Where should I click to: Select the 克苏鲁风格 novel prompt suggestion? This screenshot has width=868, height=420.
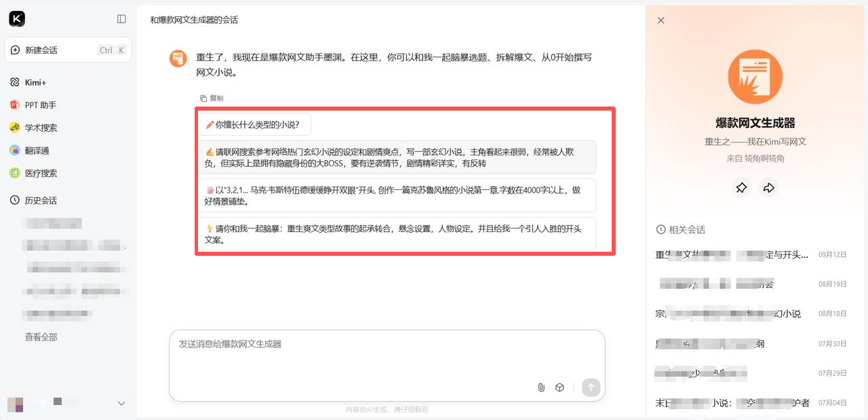pyautogui.click(x=397, y=195)
